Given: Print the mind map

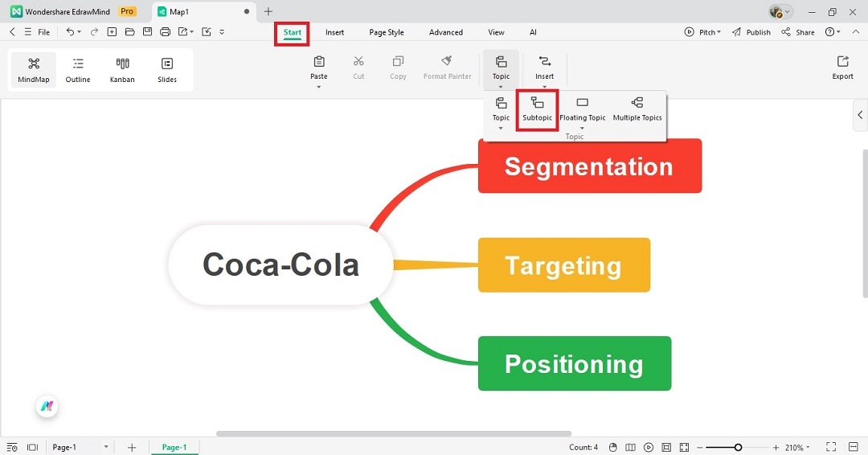Looking at the screenshot, I should click(165, 32).
